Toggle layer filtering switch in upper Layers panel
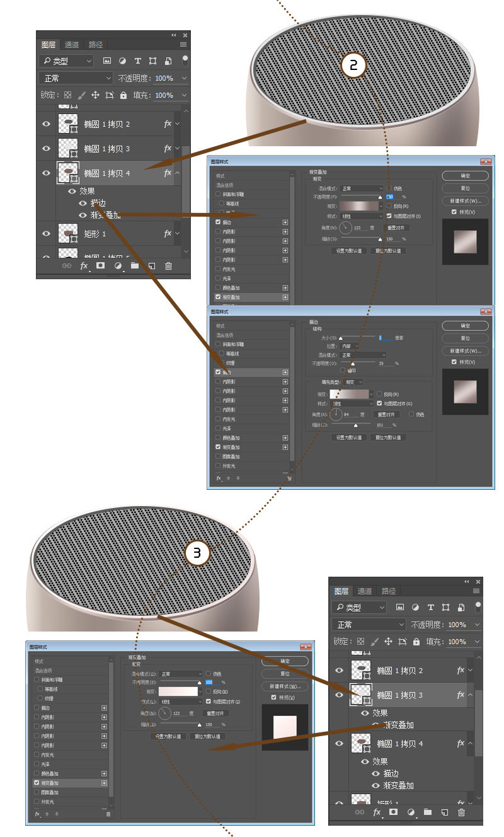This screenshot has height=837, width=504. [x=185, y=61]
